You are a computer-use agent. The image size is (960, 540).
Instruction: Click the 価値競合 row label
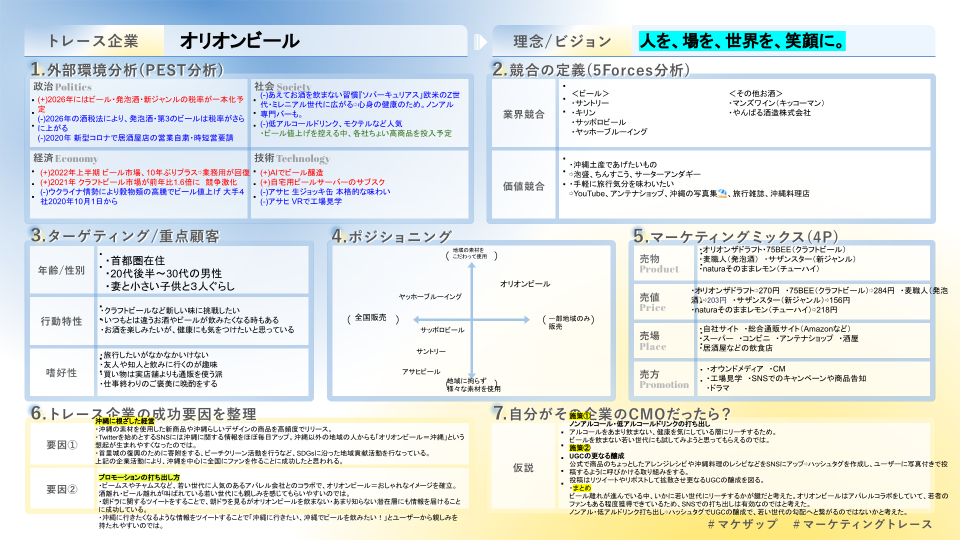point(523,185)
